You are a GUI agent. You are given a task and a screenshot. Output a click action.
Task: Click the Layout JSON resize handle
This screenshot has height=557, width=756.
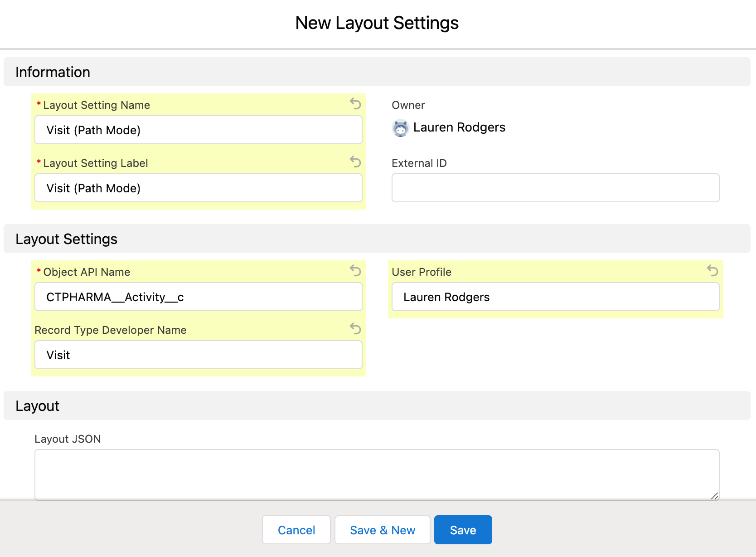(714, 496)
